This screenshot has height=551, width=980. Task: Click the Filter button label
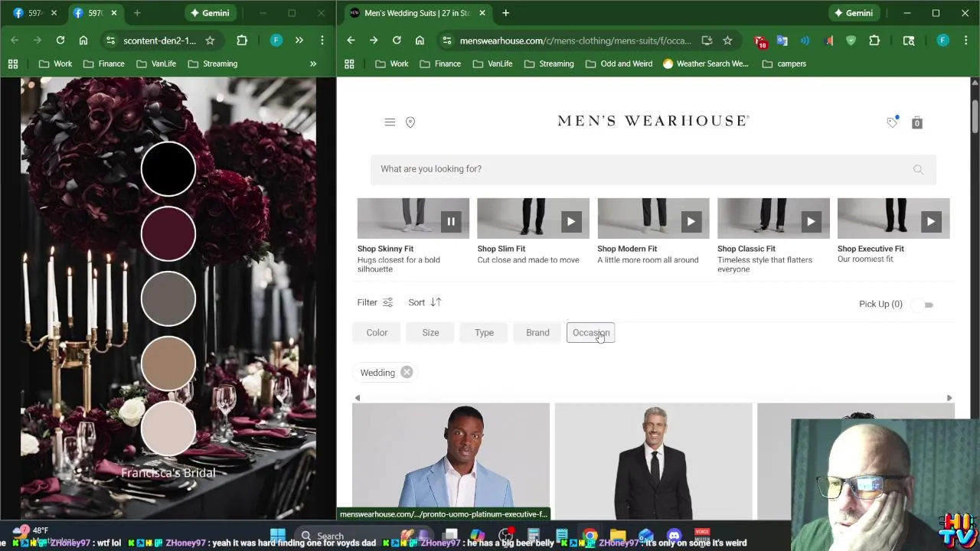(367, 302)
